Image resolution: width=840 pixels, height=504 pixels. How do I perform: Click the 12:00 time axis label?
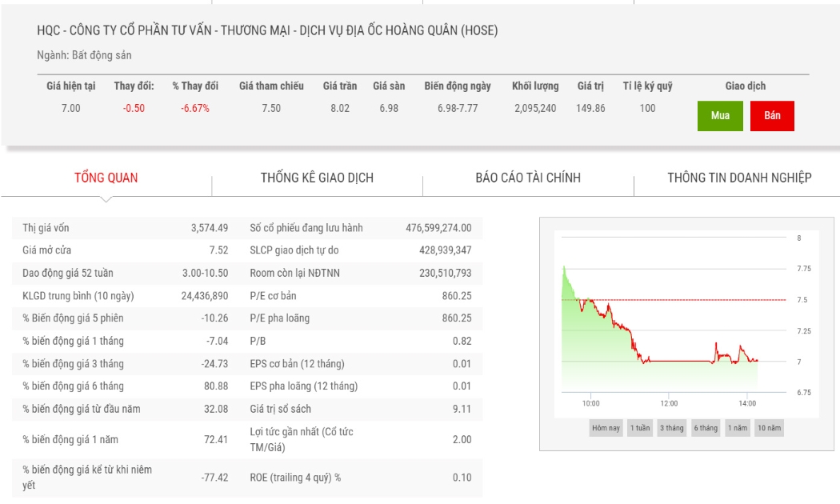point(669,403)
